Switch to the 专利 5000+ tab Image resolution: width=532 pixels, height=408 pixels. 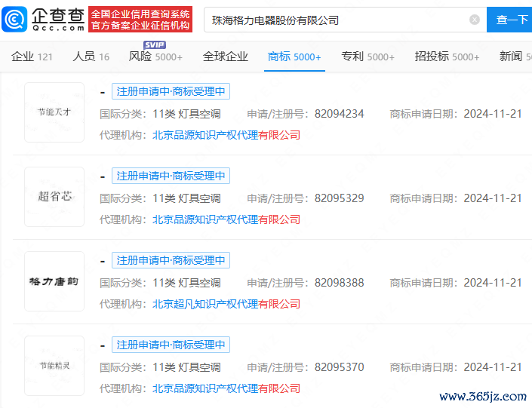coord(367,57)
